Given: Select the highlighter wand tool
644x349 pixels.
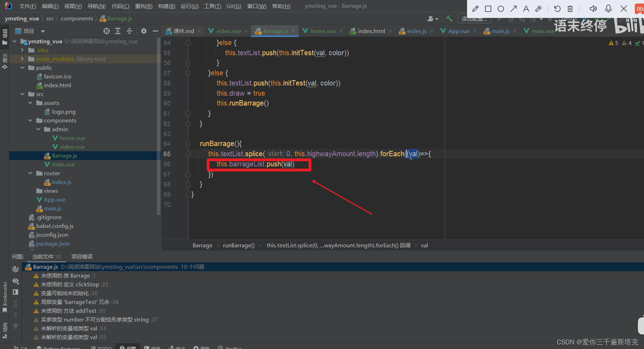Looking at the screenshot, I should point(539,9).
